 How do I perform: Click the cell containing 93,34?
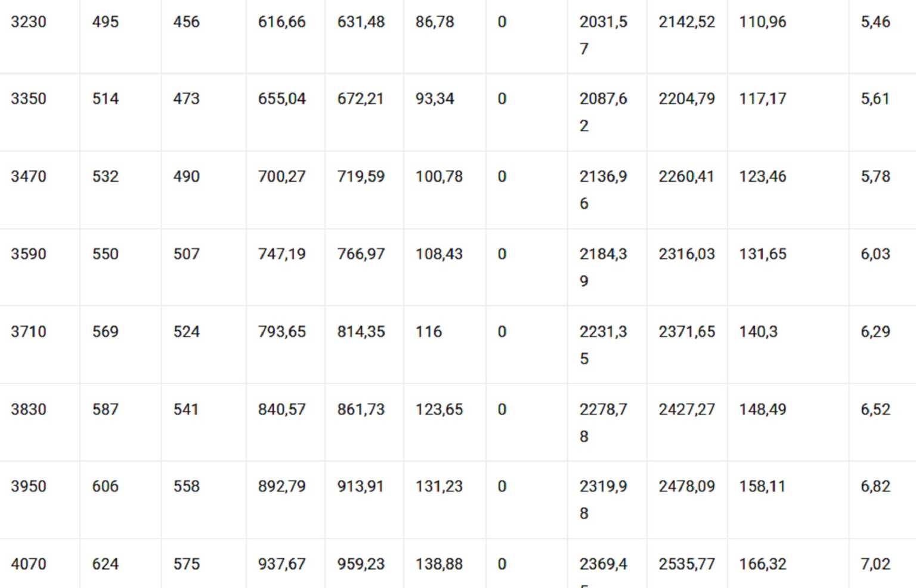coord(435,99)
